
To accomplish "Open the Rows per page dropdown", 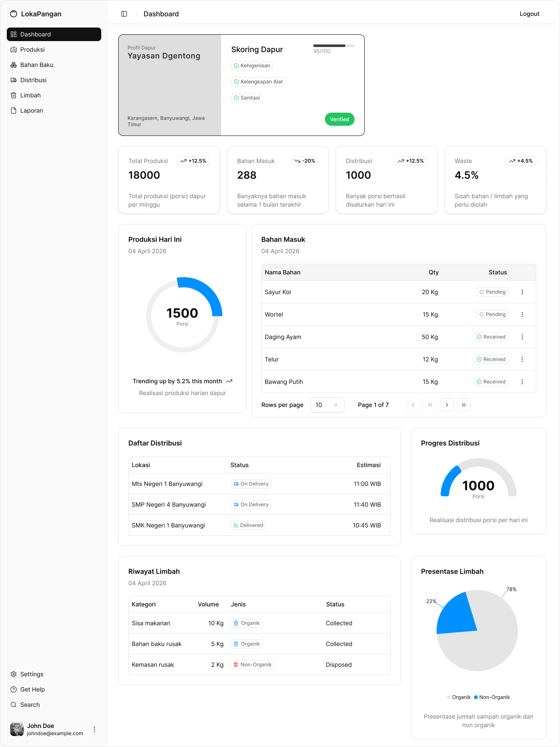I will 327,405.
